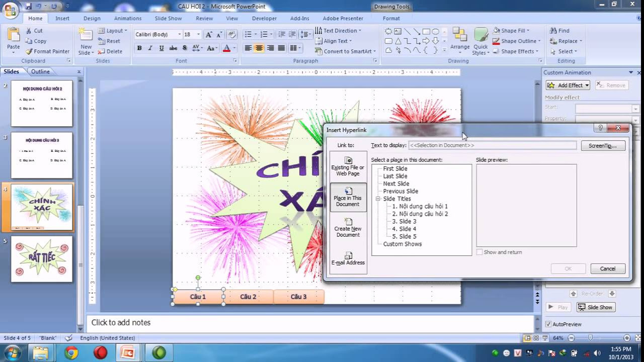The width and height of the screenshot is (644, 362).
Task: Click Cancel in Insert Hyperlink dialog
Action: click(x=608, y=268)
